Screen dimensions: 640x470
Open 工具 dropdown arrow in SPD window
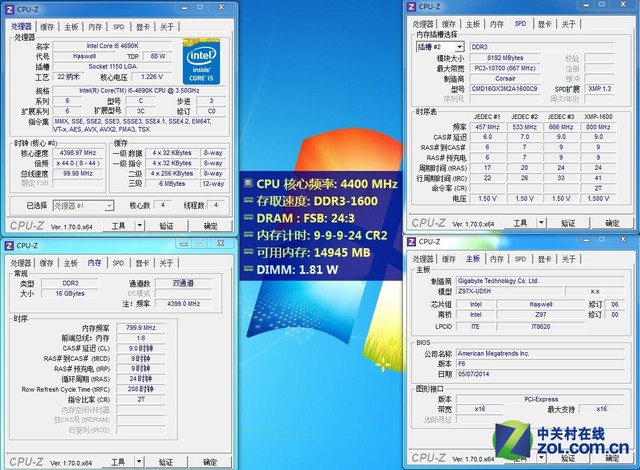[x=541, y=223]
